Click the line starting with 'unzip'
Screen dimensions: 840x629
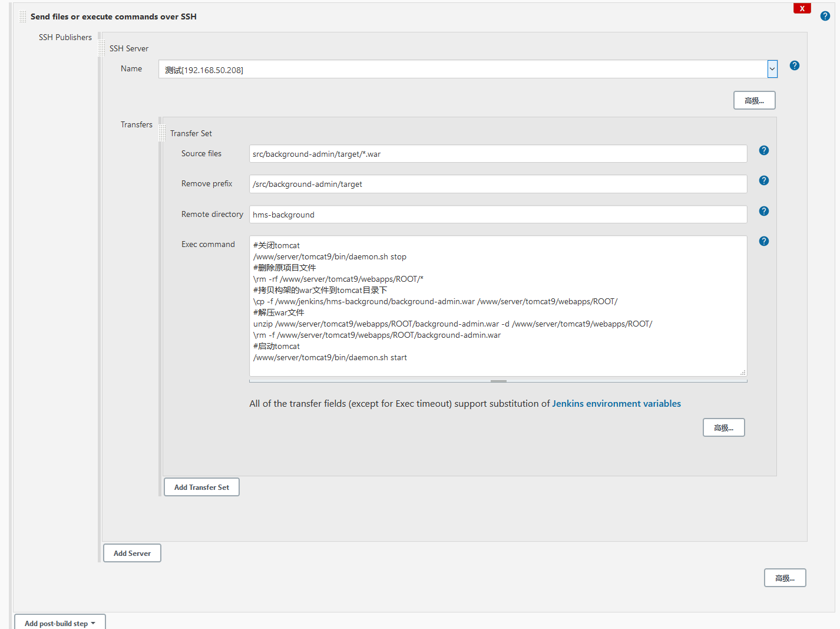point(452,324)
